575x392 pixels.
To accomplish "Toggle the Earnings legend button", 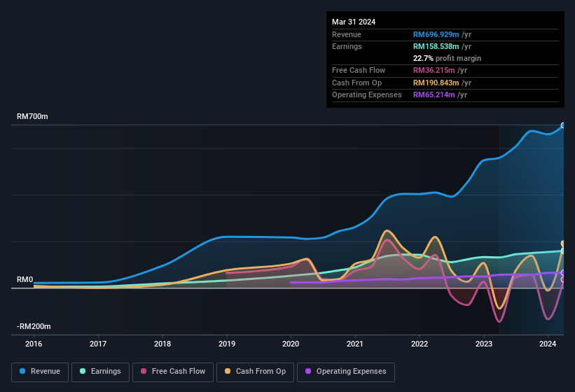I will (x=100, y=372).
